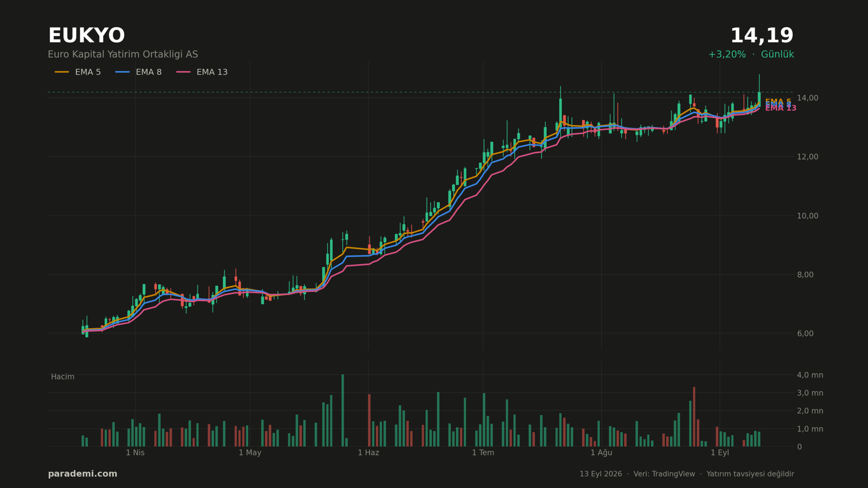This screenshot has width=868, height=488.
Task: Click the 1 Eyl date axis label
Action: (x=720, y=453)
